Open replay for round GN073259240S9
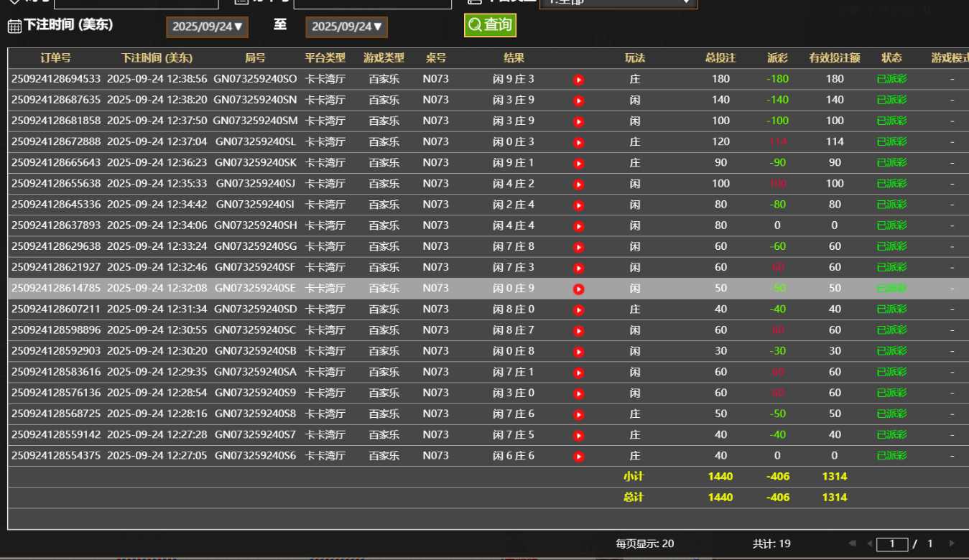Screen dimensions: 969x560 578,393
